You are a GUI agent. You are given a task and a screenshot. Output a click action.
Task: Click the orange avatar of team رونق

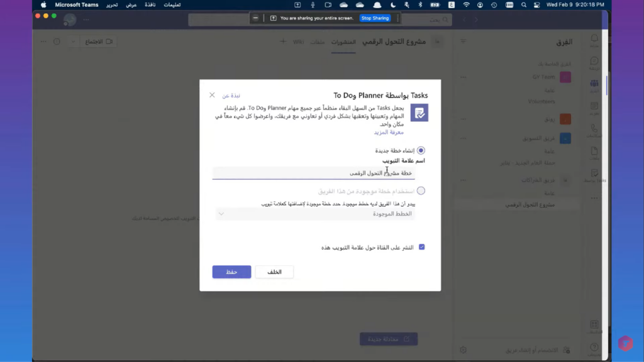coord(565,119)
